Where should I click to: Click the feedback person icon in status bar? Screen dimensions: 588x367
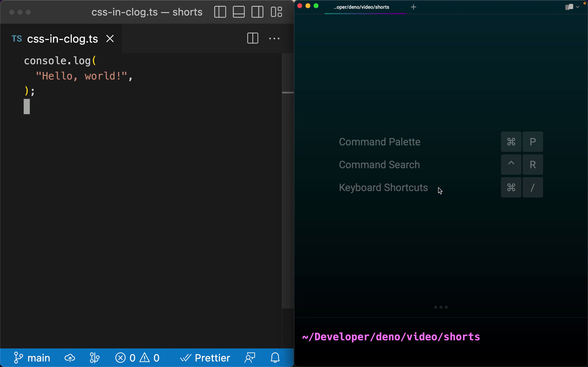click(250, 358)
